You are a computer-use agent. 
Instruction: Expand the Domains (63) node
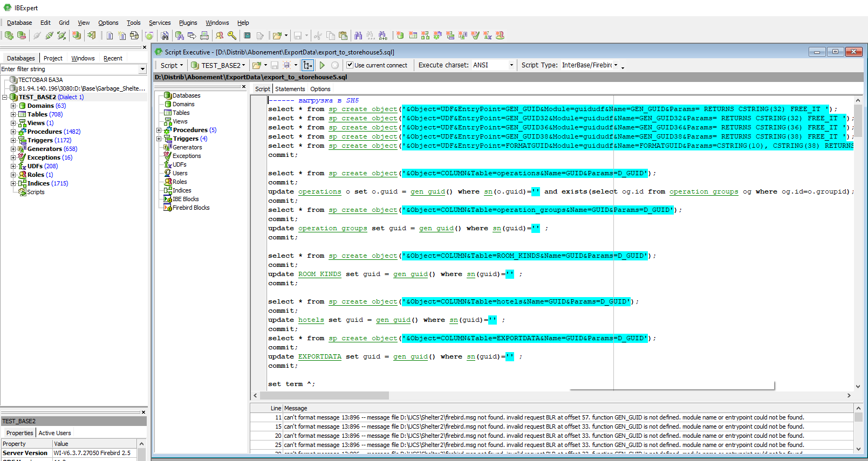[x=13, y=106]
